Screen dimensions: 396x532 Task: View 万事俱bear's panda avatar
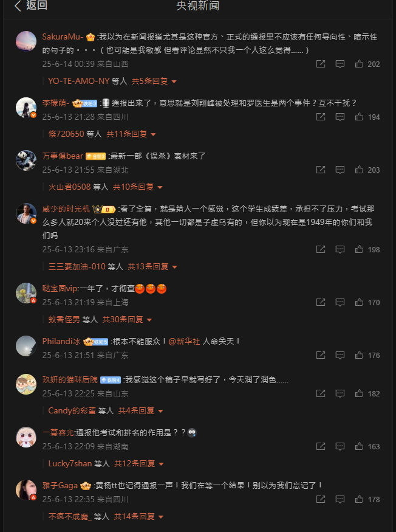point(26,161)
